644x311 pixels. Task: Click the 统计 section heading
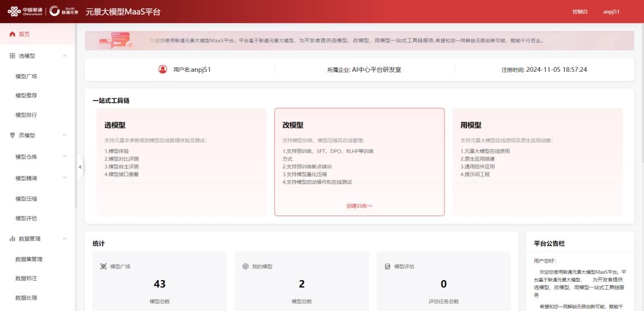coord(99,244)
